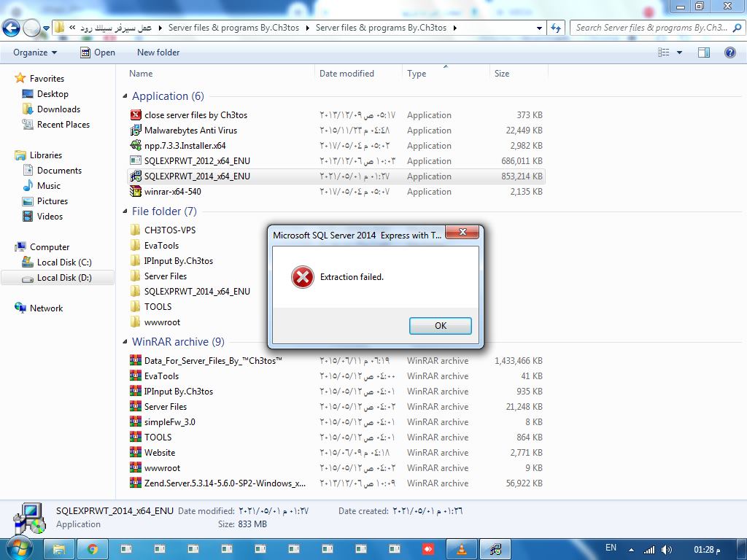Click the volume speaker icon in the tray
This screenshot has height=560, width=747.
coord(667,550)
